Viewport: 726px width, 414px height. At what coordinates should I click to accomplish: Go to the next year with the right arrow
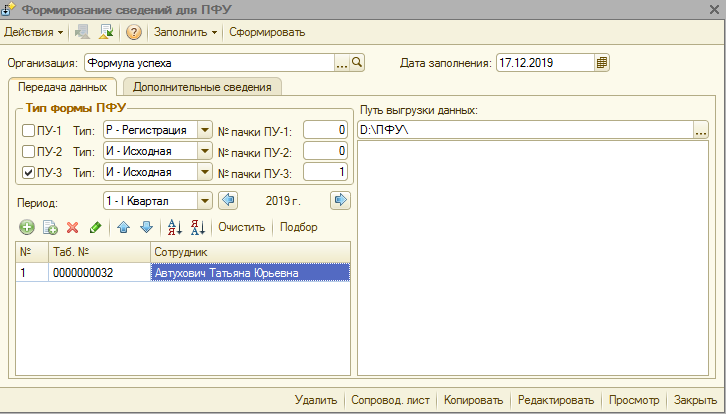click(x=340, y=201)
